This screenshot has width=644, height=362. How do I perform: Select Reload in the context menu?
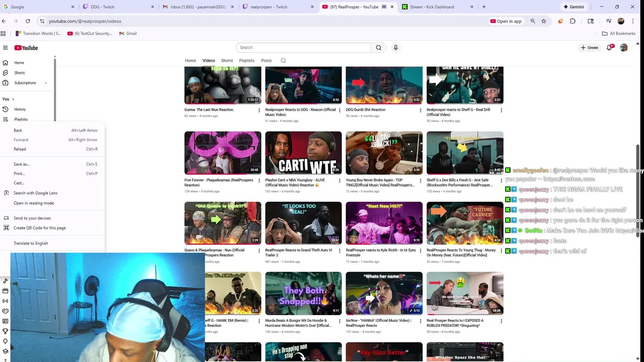(x=53, y=149)
